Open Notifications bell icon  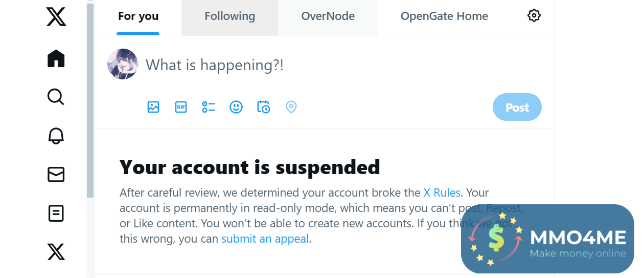[x=56, y=136]
